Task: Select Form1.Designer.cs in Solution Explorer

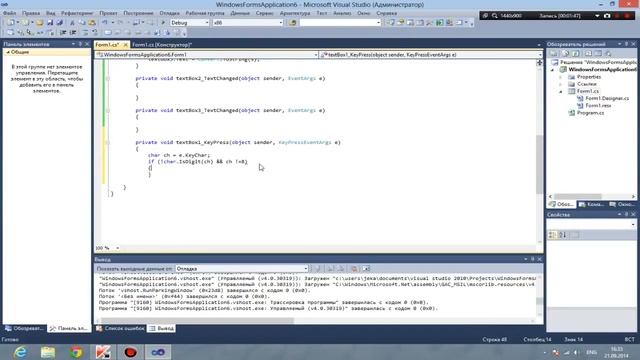Action: [607, 98]
